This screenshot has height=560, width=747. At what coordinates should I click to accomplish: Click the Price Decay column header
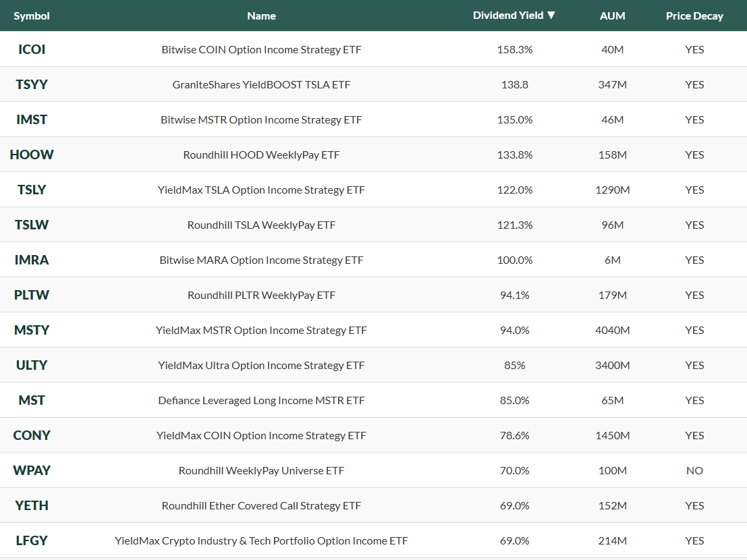694,16
